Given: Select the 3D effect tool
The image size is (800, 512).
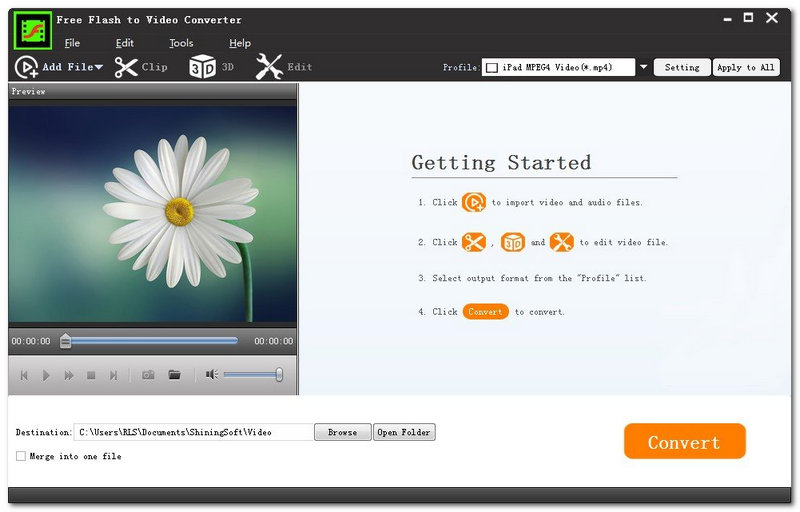Looking at the screenshot, I should 213,67.
